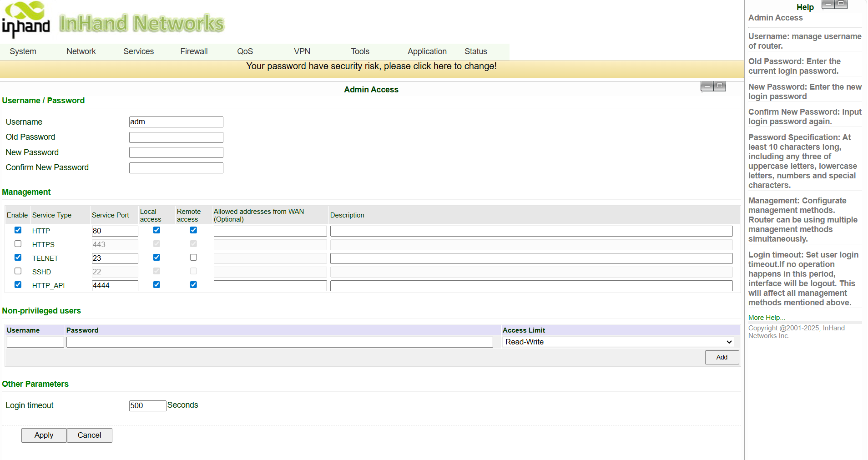The width and height of the screenshot is (868, 460).
Task: Uncheck HTTP remote access
Action: click(193, 230)
